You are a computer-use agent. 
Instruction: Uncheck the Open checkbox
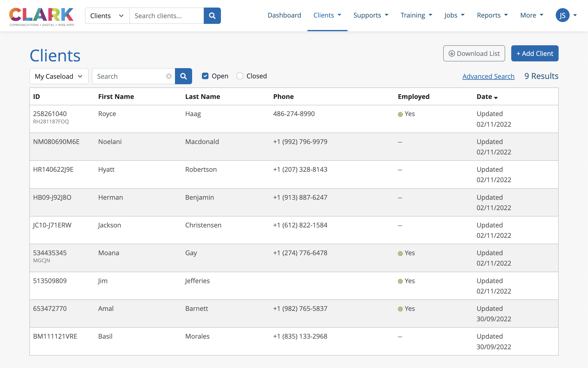tap(205, 76)
